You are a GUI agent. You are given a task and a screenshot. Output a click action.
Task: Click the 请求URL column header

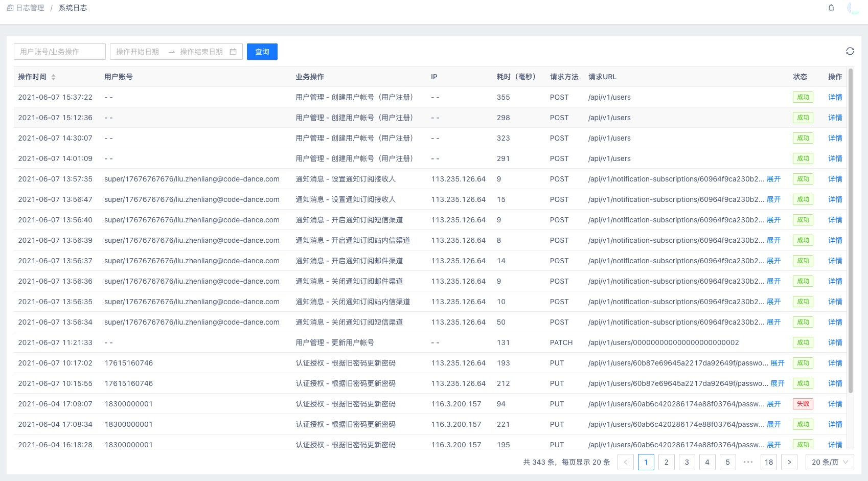pyautogui.click(x=602, y=77)
